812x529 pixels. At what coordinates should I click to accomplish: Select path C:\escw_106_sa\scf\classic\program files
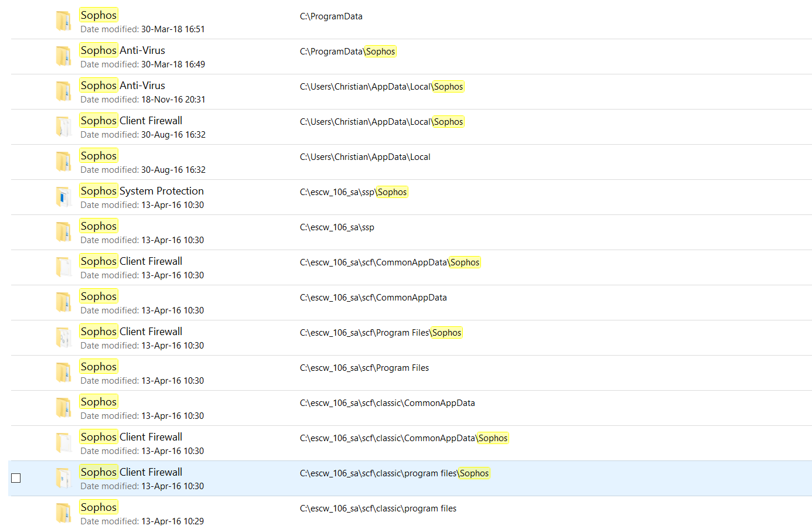(x=378, y=508)
